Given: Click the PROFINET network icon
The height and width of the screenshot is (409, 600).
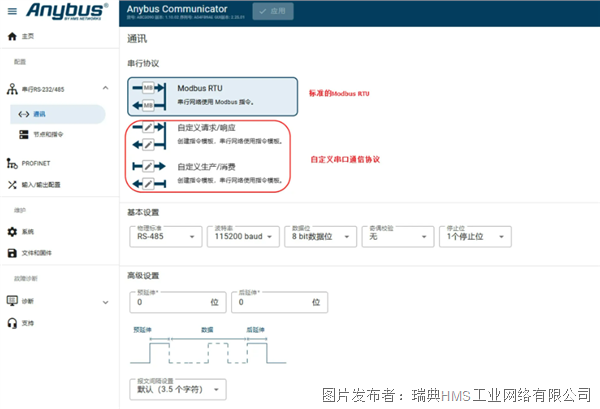Looking at the screenshot, I should (x=12, y=163).
